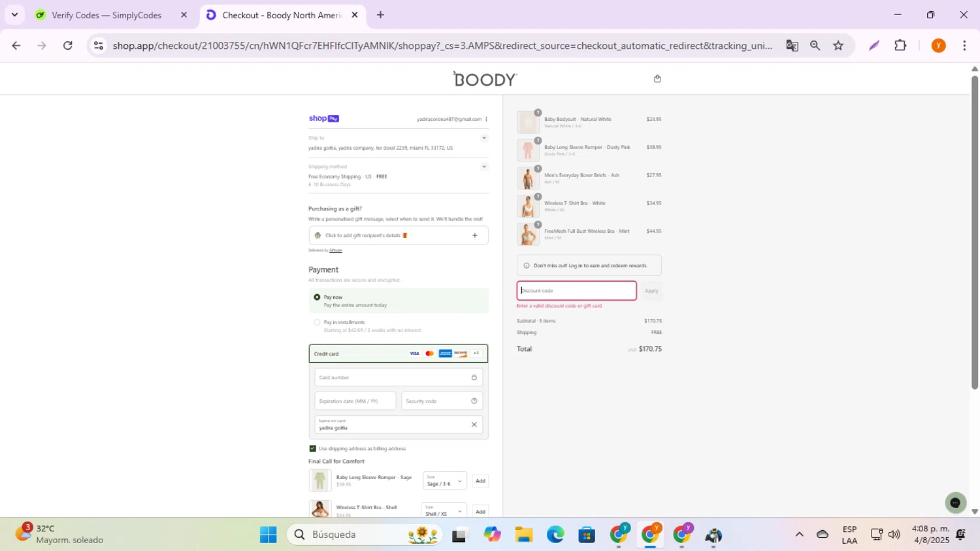Add Wireless T-Shirt Bra Shell
This screenshot has width=980, height=551.
(480, 511)
